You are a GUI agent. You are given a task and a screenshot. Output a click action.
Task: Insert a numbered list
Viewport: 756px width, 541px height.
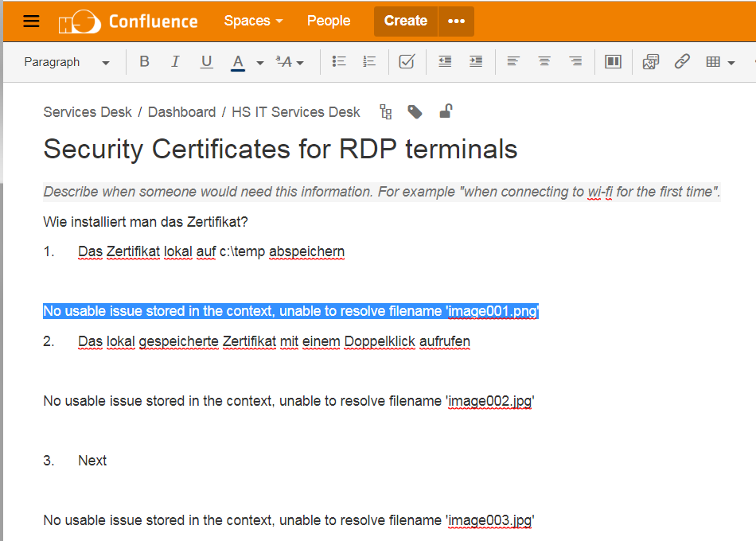pos(369,61)
